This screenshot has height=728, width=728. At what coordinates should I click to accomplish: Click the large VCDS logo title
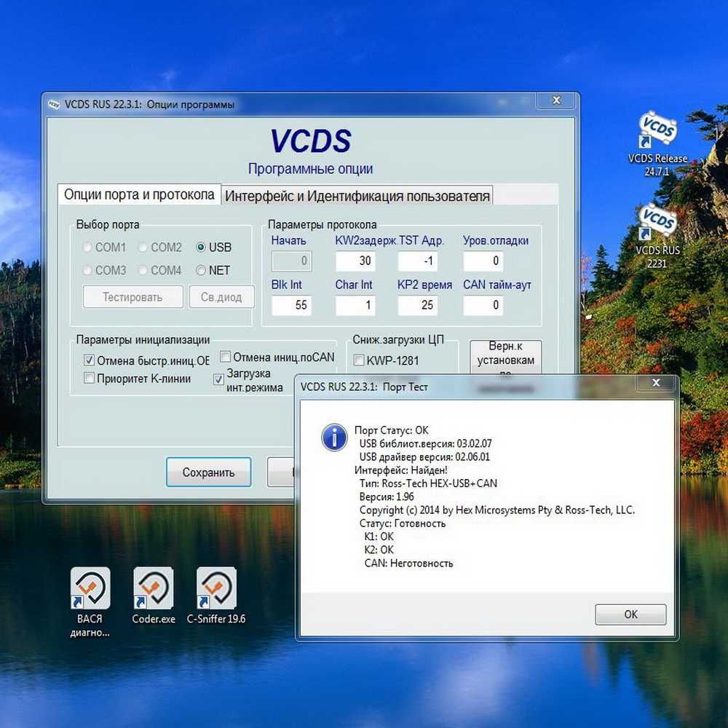(x=311, y=141)
